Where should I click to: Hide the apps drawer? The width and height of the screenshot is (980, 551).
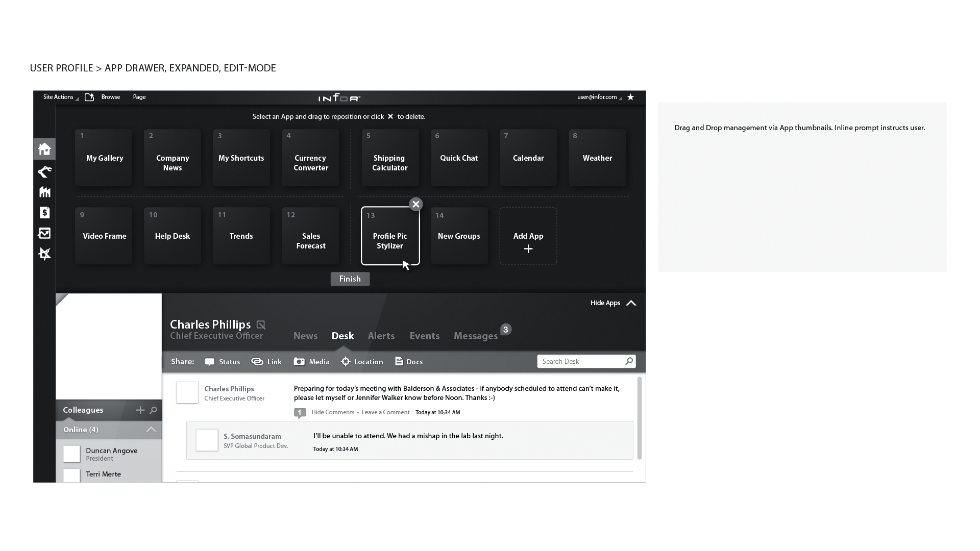613,303
